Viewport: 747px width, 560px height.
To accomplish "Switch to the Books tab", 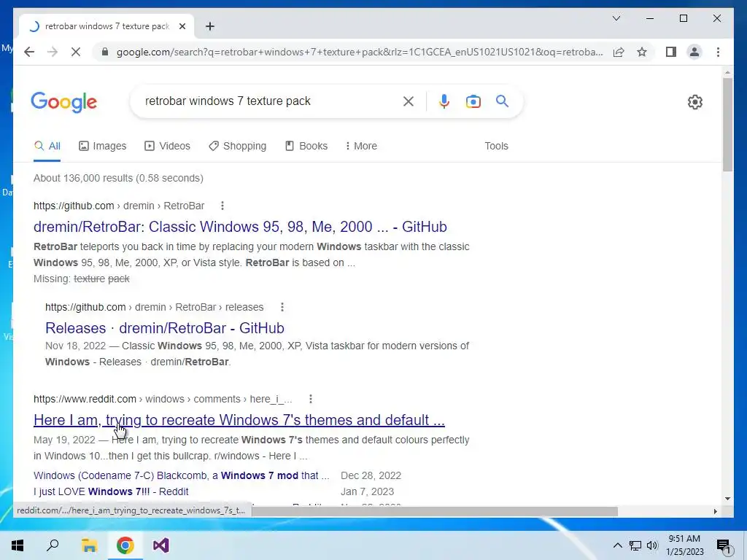I will pos(306,146).
